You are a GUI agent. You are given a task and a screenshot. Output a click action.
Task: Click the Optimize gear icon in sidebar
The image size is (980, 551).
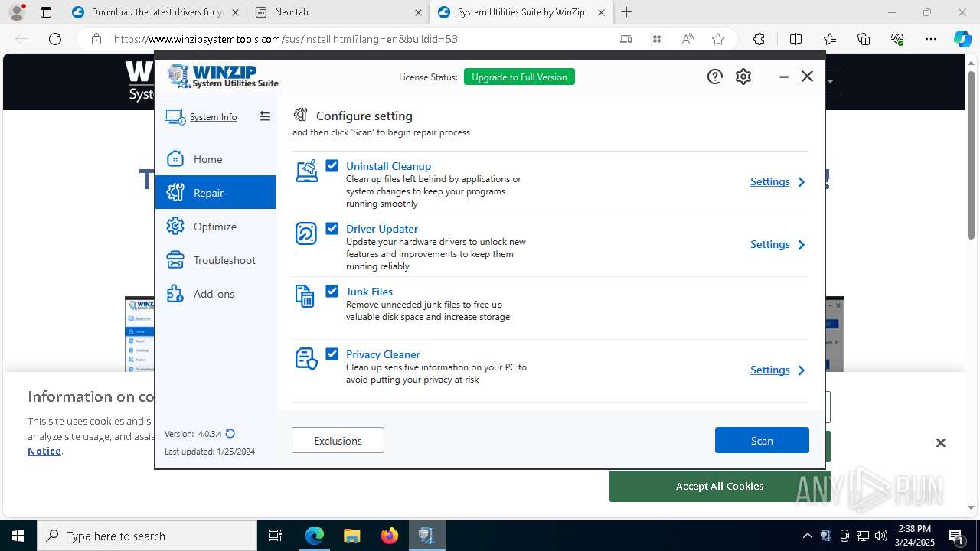[175, 226]
